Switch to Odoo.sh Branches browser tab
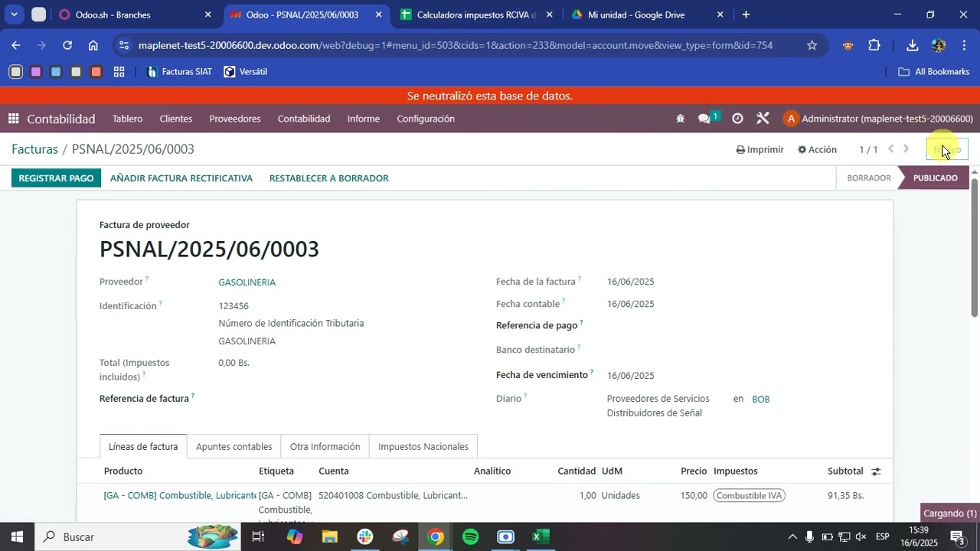The image size is (980, 551). (135, 15)
